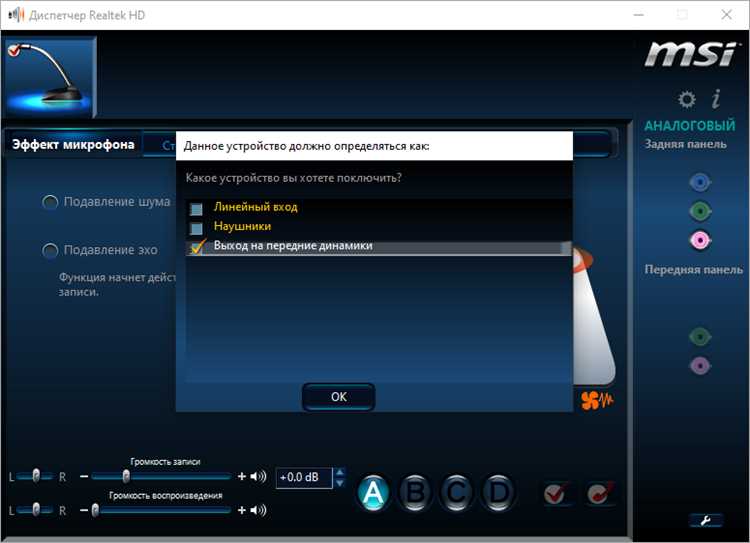Click minus sign on playback volume

pos(84,510)
